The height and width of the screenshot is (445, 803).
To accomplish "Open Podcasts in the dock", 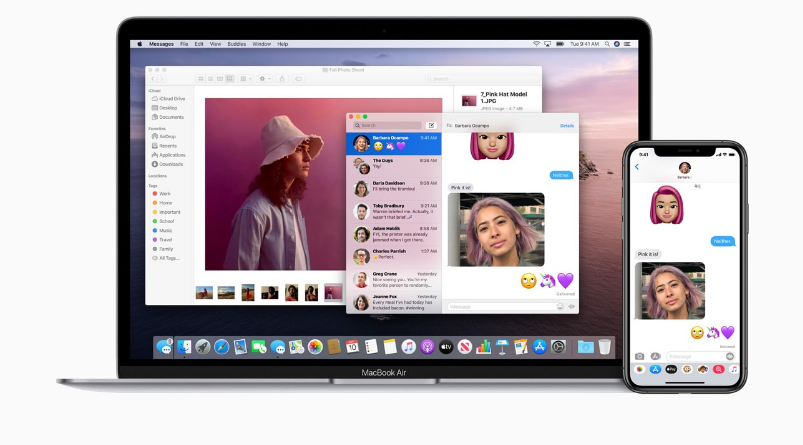I will (427, 347).
